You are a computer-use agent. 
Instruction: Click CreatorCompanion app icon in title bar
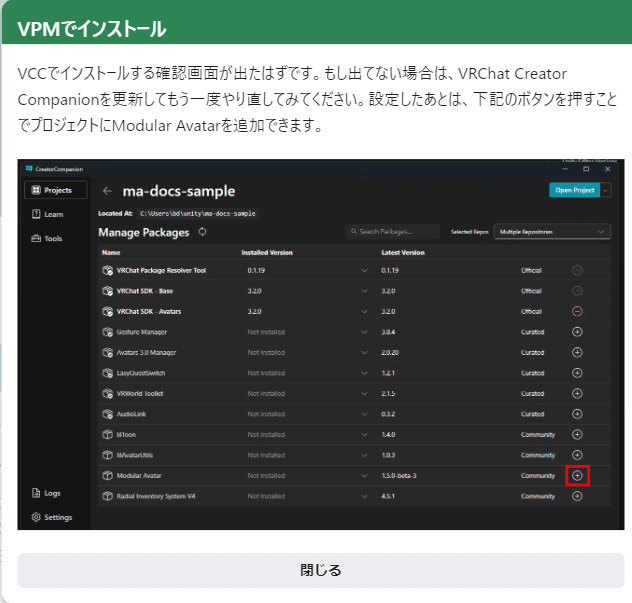click(29, 168)
